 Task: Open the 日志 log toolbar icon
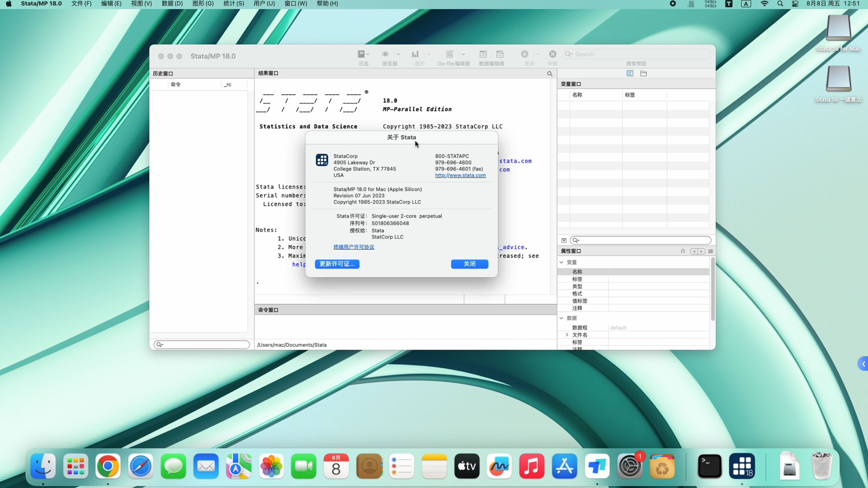[x=361, y=54]
